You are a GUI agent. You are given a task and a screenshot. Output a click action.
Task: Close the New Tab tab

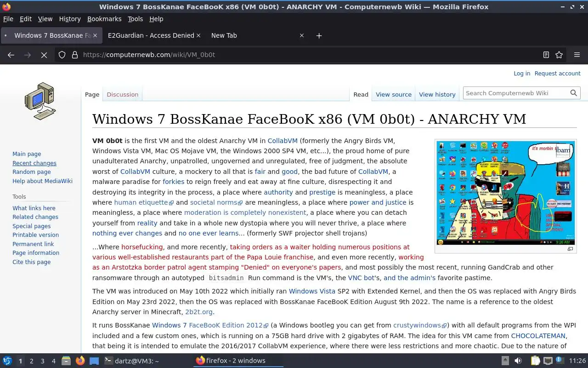click(302, 35)
